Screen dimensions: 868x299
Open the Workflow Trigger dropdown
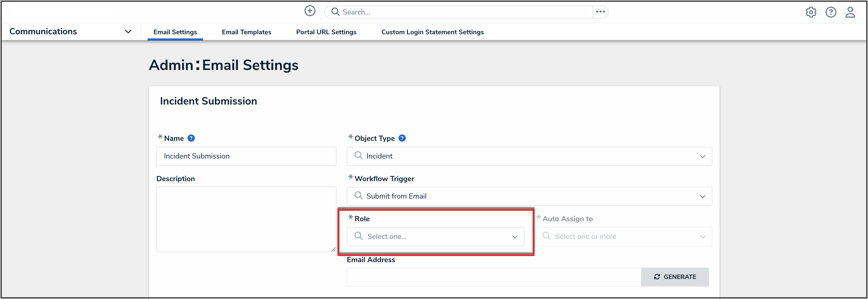[x=529, y=196]
